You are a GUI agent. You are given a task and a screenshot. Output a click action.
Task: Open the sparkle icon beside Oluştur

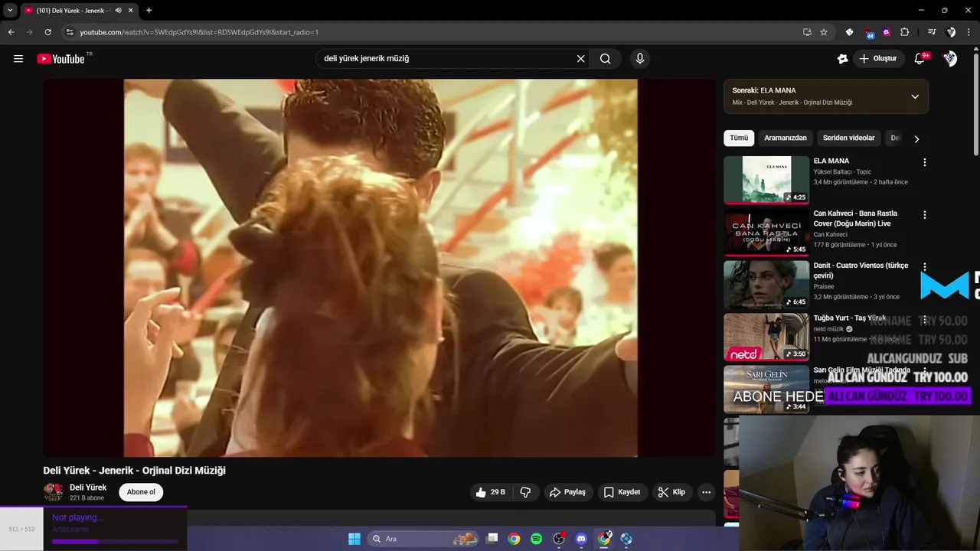[842, 58]
